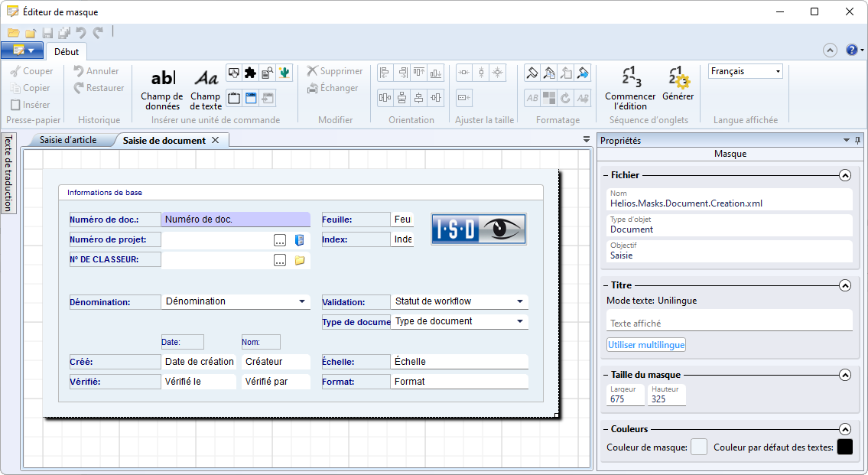Viewport: 868px width, 475px height.
Task: Click Commencer l'édition tab sequence icon
Action: (630, 78)
